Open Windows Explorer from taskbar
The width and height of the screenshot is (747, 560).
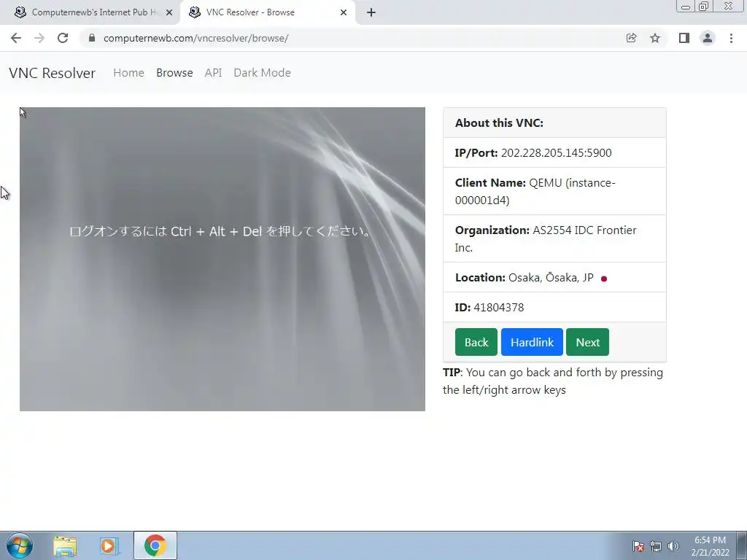point(65,546)
